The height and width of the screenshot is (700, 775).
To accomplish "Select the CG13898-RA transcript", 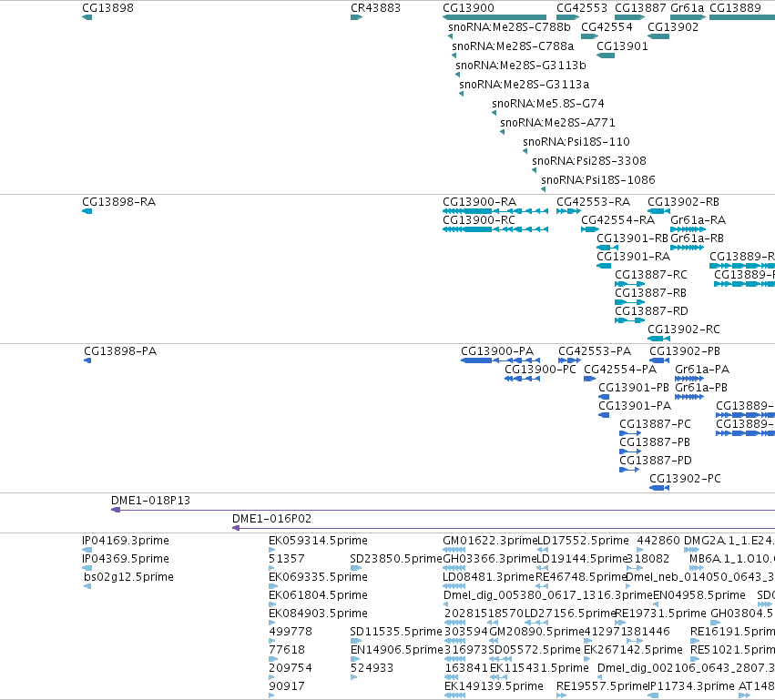I will pyautogui.click(x=87, y=211).
